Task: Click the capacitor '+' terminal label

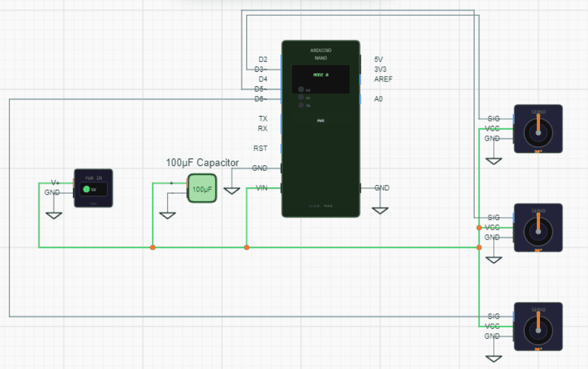Action: pyautogui.click(x=171, y=183)
